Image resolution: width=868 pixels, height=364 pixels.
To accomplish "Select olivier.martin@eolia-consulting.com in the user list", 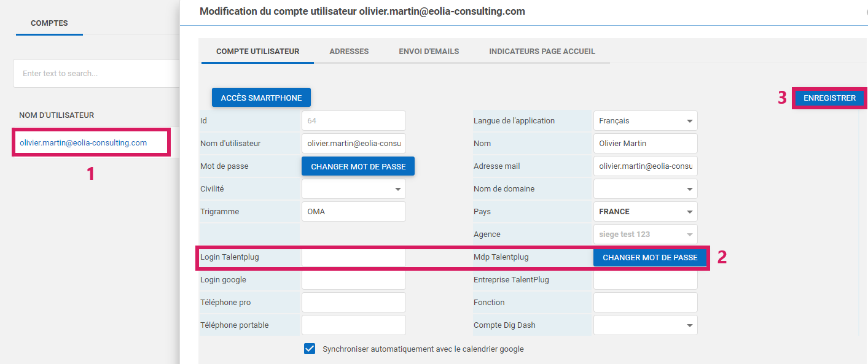I will click(84, 143).
